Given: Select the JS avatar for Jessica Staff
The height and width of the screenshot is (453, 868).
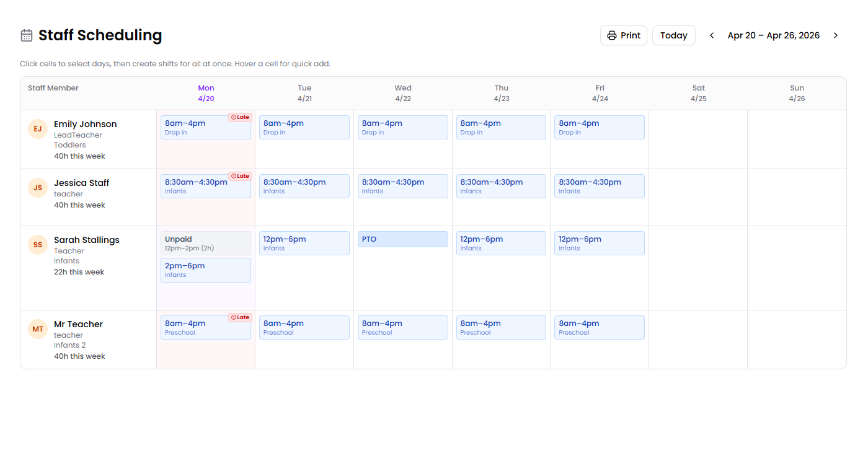Looking at the screenshot, I should pyautogui.click(x=38, y=188).
